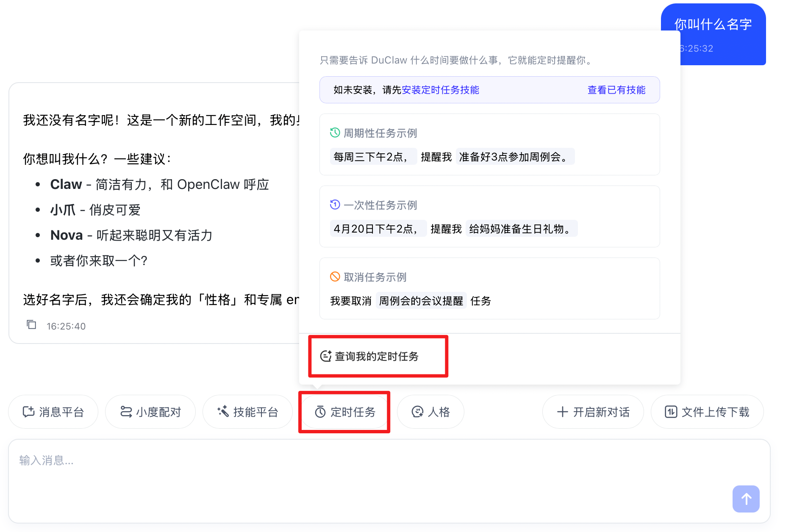Start a new chat with 开启新对话
Screen dimensions: 794x532
click(x=593, y=412)
